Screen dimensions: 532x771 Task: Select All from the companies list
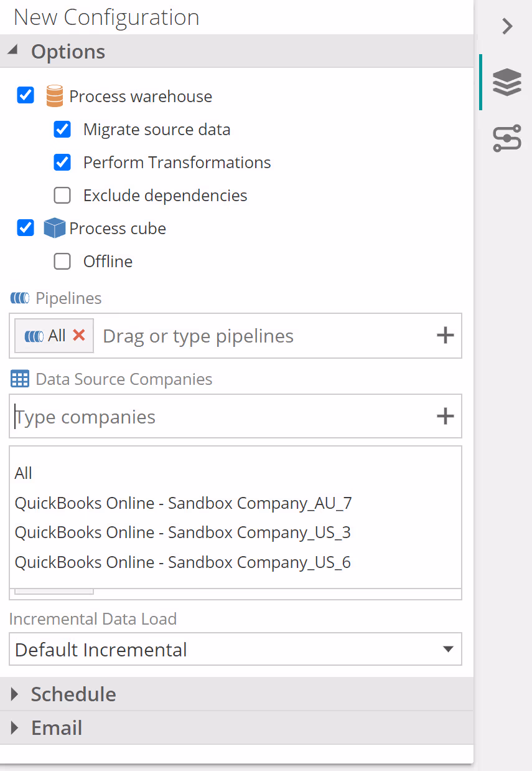pyautogui.click(x=24, y=473)
